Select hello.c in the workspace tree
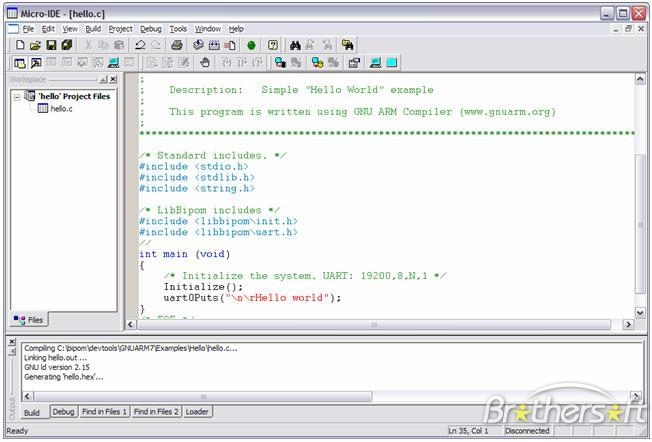This screenshot has width=652, height=442. tap(61, 109)
